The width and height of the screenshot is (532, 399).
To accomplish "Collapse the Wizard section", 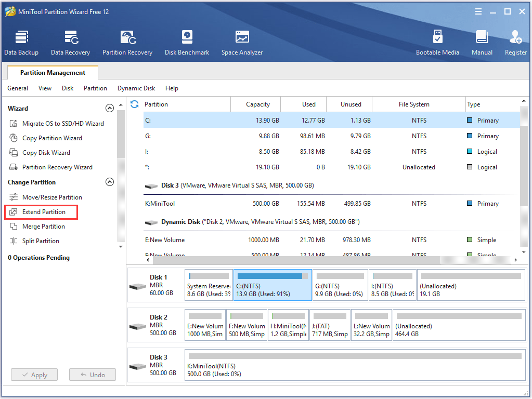I will tap(110, 108).
